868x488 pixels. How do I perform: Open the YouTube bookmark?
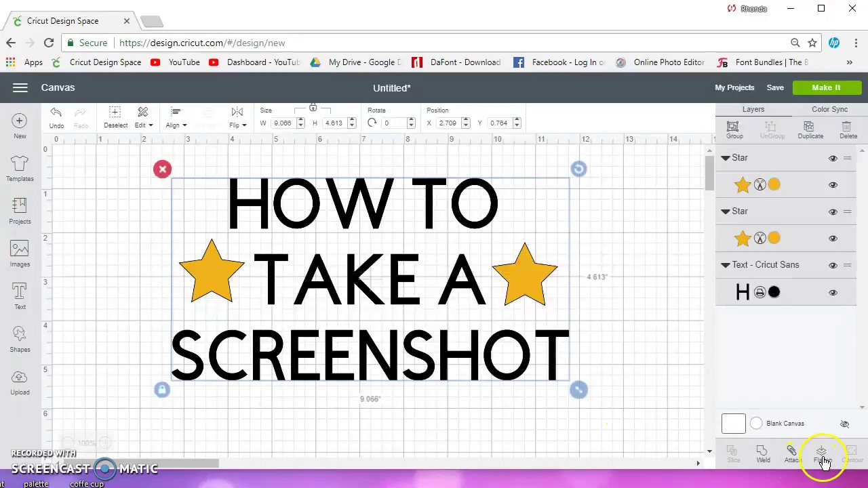[x=176, y=62]
